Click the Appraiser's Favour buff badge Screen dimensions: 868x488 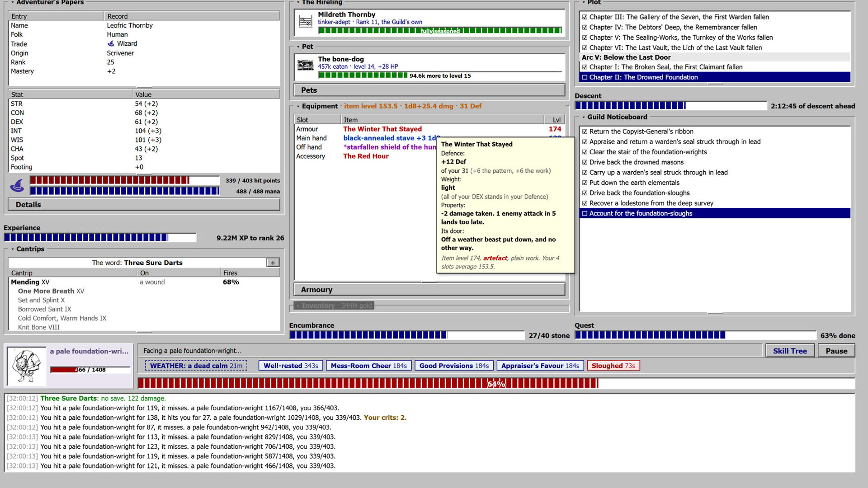[x=540, y=366]
